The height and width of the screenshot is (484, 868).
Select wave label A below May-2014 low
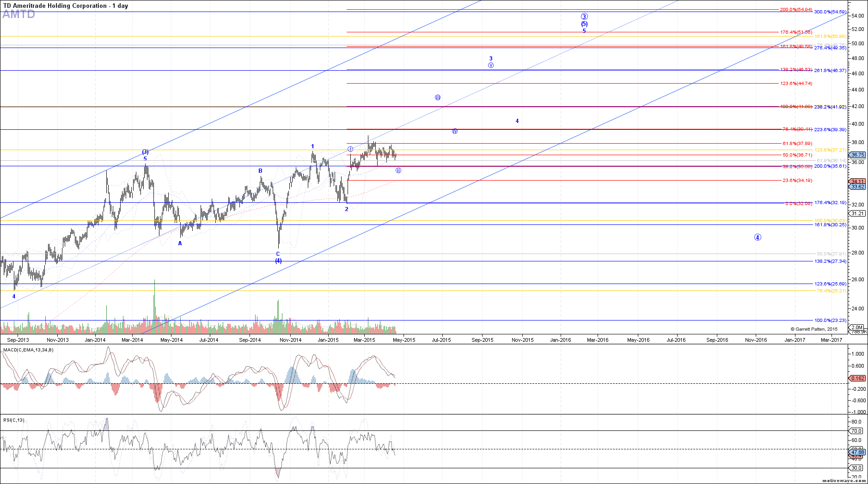[180, 243]
